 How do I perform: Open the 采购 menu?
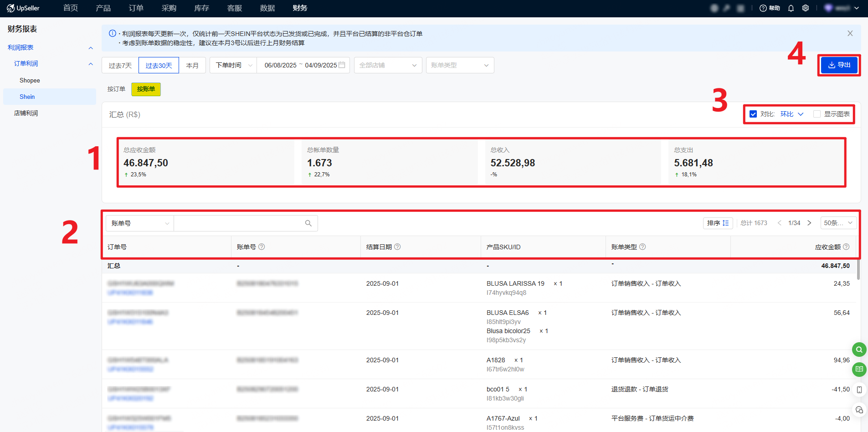[169, 8]
